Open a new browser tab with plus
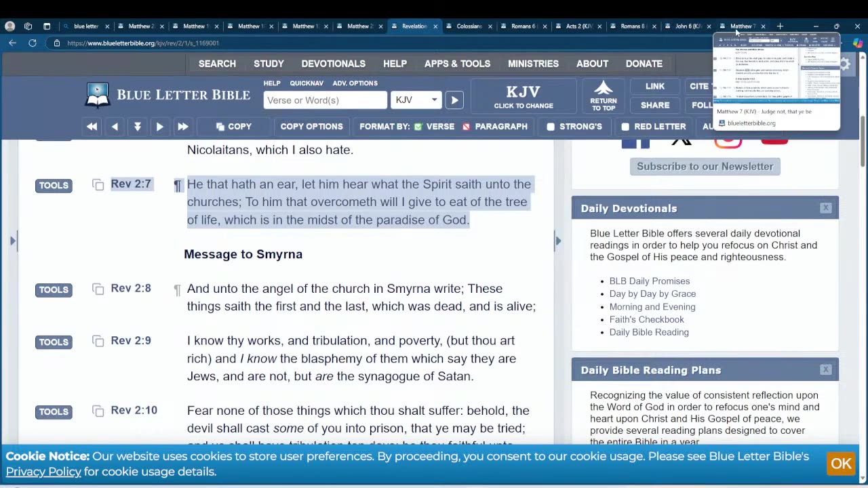868x488 pixels. [780, 26]
